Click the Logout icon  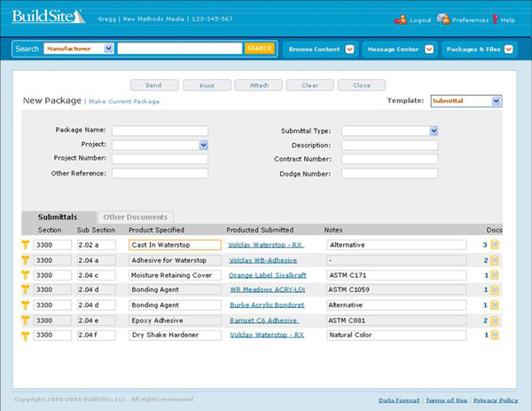401,20
